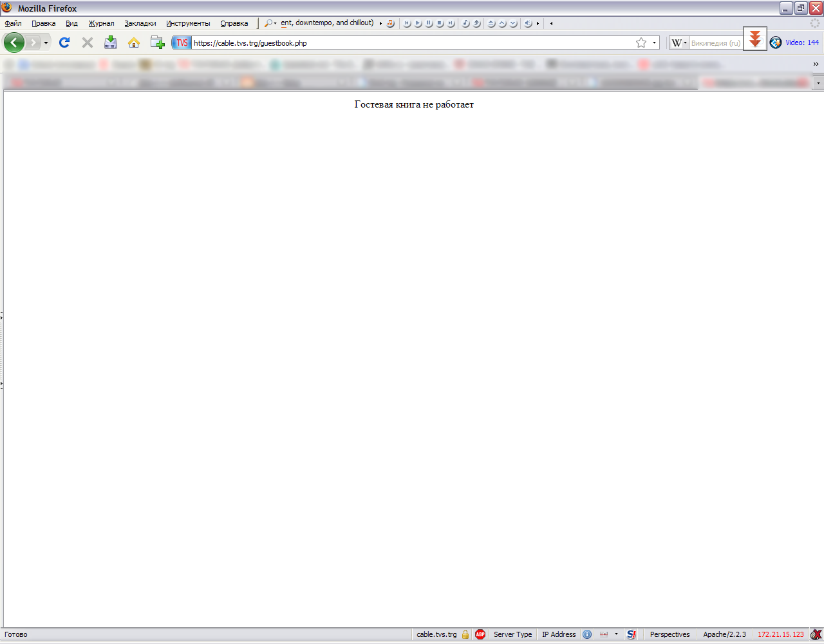Click the blue info icon in status bar
The image size is (824, 644).
tap(587, 634)
